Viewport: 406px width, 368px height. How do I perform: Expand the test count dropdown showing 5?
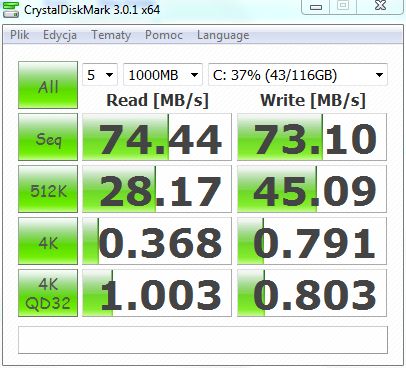pyautogui.click(x=100, y=75)
